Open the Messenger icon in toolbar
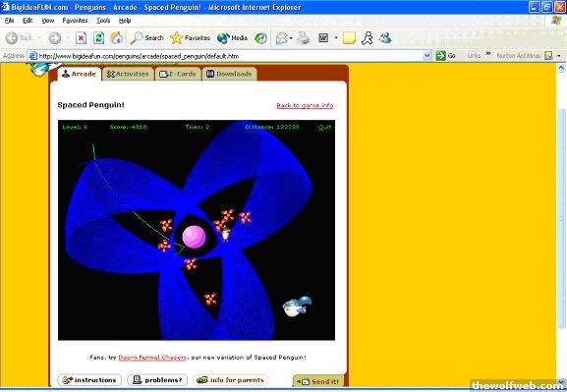The width and height of the screenshot is (567, 392). (x=385, y=38)
